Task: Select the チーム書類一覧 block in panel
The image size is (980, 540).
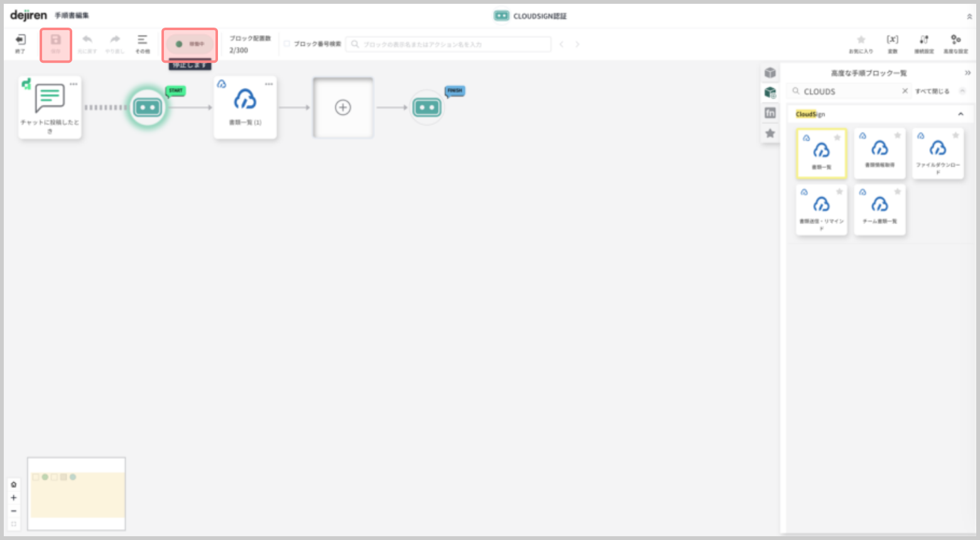Action: [x=879, y=210]
